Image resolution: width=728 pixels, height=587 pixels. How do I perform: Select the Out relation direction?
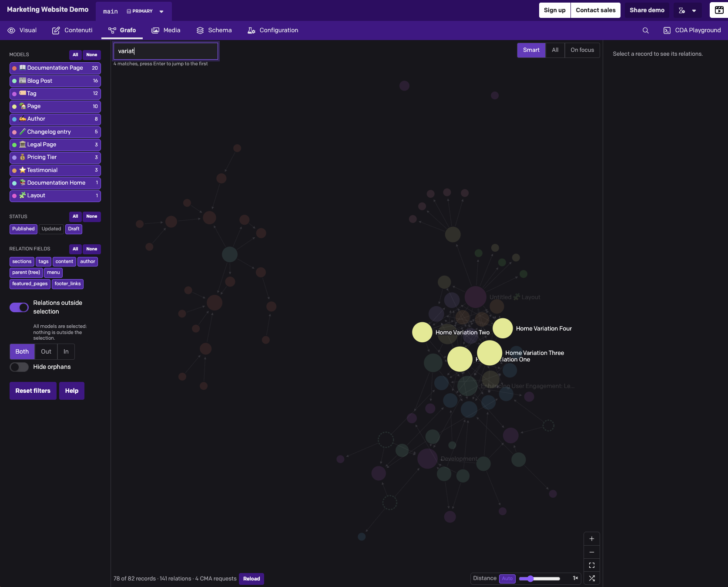[46, 352]
